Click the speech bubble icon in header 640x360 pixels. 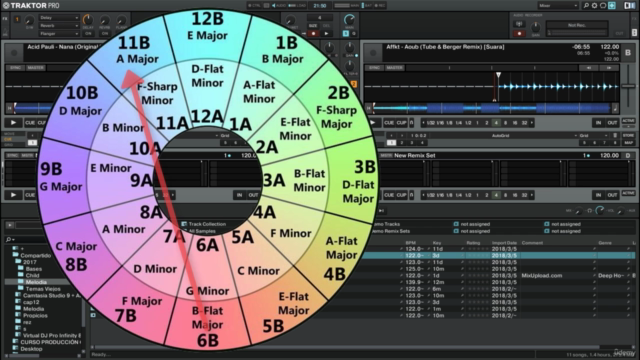tap(603, 6)
